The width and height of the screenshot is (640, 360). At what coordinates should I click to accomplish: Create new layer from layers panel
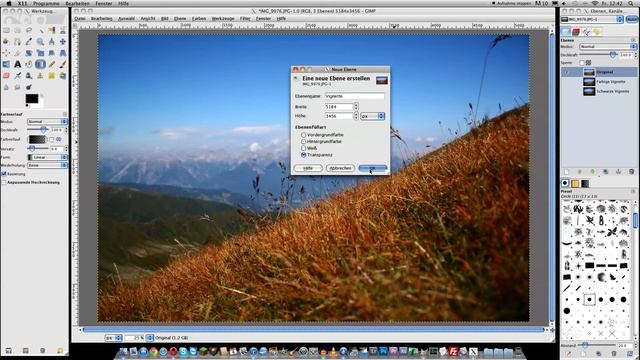tap(566, 172)
